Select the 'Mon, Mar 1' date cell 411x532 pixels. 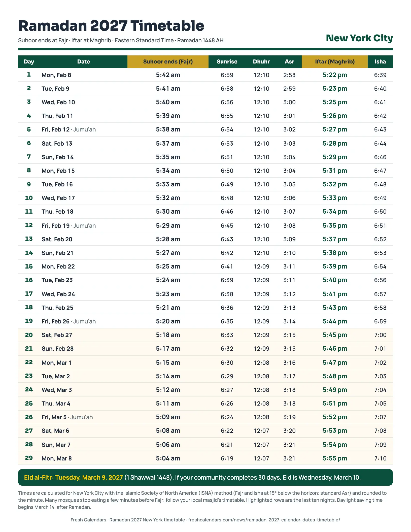pyautogui.click(x=56, y=363)
